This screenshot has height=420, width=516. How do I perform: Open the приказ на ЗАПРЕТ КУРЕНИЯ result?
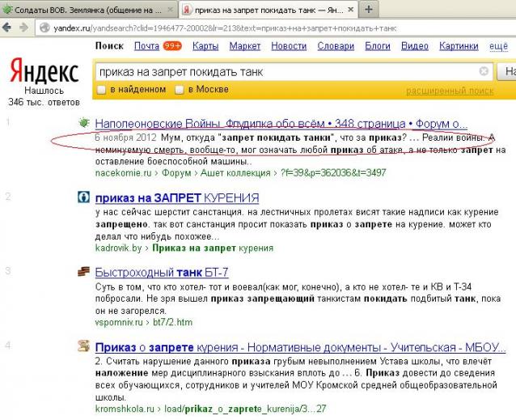(177, 197)
